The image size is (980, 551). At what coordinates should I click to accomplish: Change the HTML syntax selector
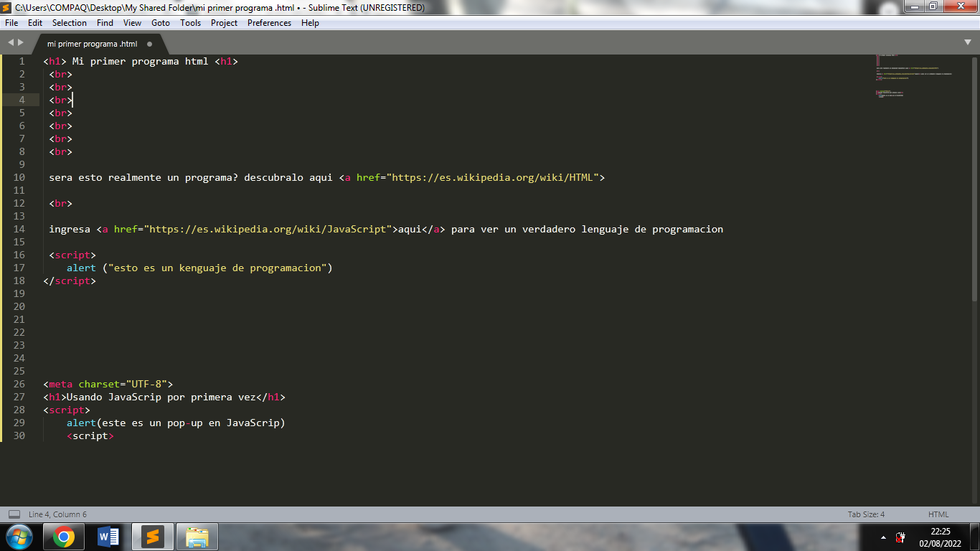[938, 514]
